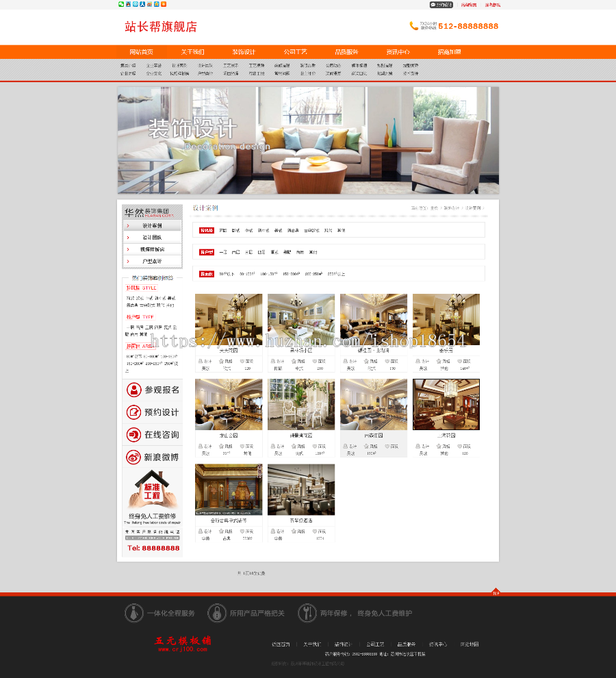Click the 参观报名 person icon in the sidebar

pos(134,390)
